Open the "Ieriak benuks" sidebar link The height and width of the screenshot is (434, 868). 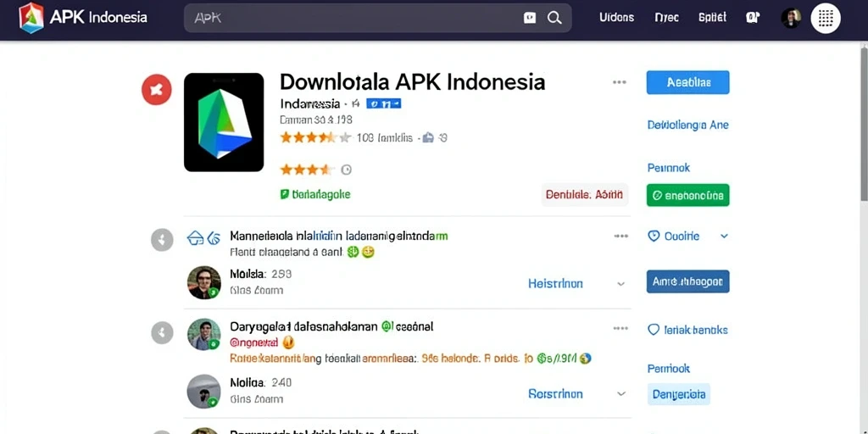[695, 330]
